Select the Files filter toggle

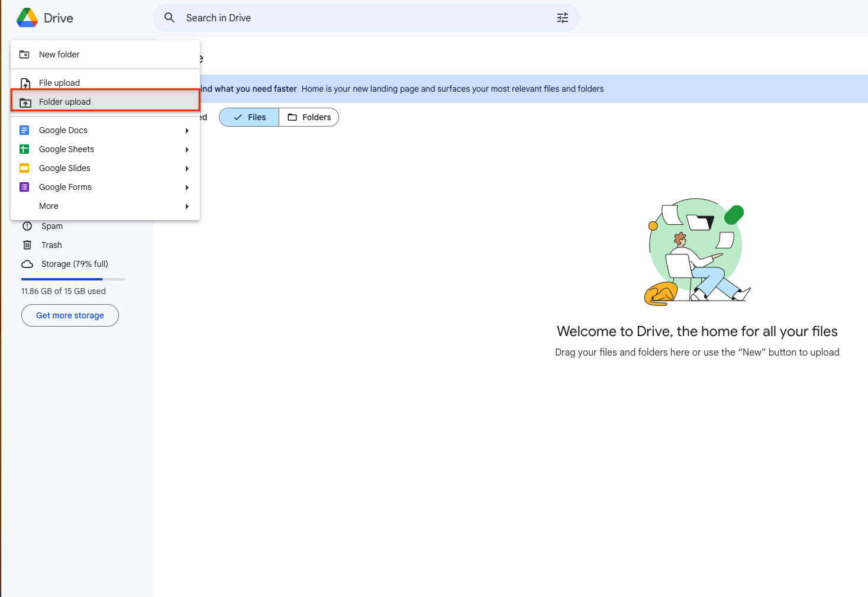click(x=249, y=117)
